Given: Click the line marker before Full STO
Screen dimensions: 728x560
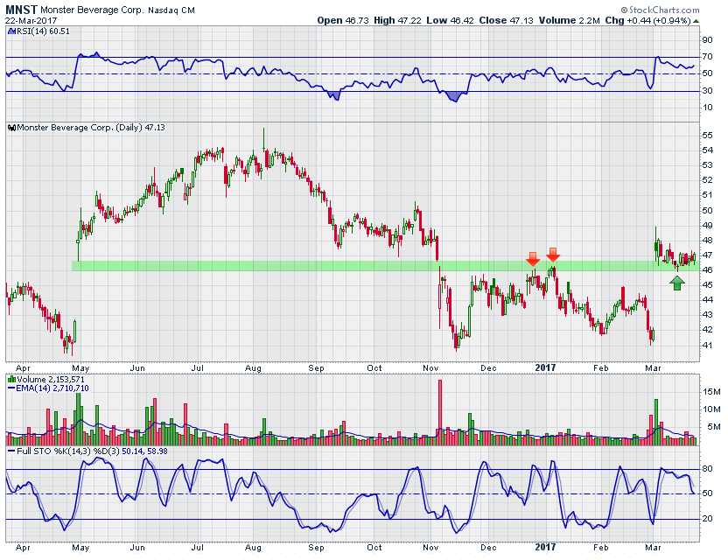Looking at the screenshot, I should click(11, 451).
